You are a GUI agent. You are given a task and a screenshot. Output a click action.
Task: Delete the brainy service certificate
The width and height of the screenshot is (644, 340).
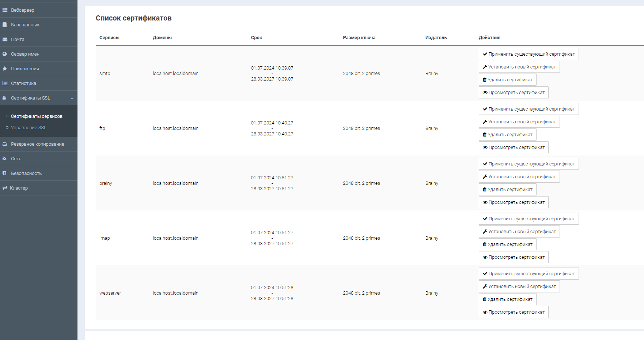click(507, 190)
